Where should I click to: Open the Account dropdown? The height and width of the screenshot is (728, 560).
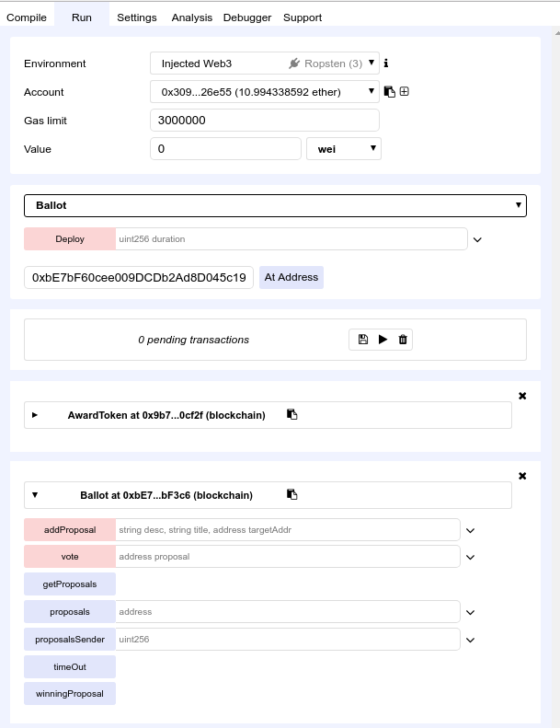(x=265, y=92)
